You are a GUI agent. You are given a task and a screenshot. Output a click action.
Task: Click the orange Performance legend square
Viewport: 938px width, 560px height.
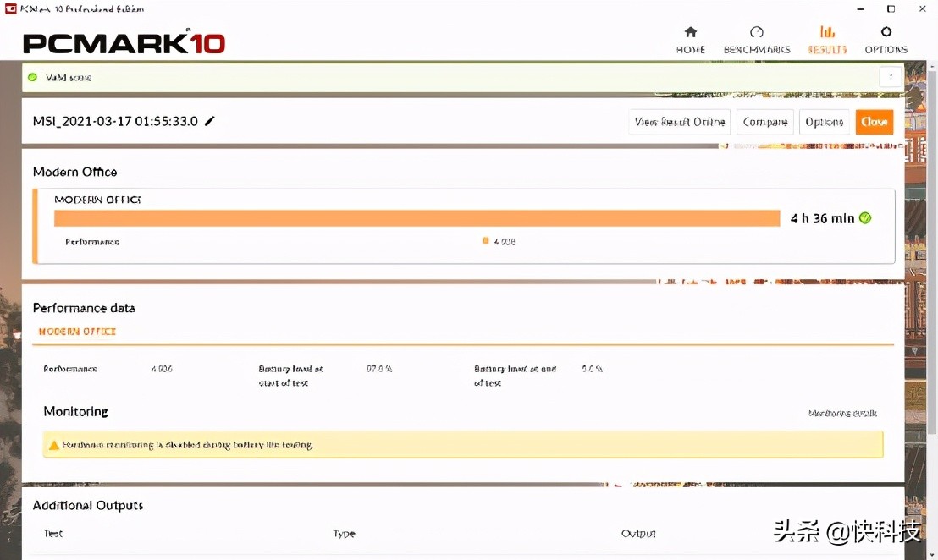click(x=485, y=241)
